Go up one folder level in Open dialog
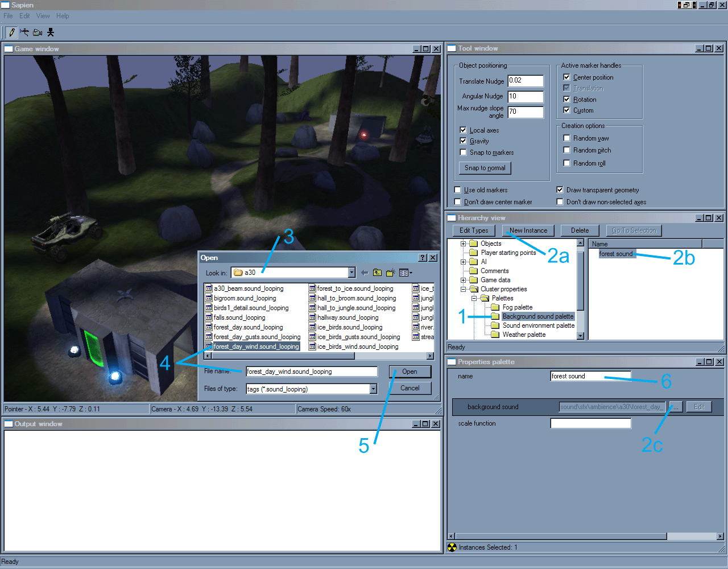The image size is (728, 569). coord(377,273)
